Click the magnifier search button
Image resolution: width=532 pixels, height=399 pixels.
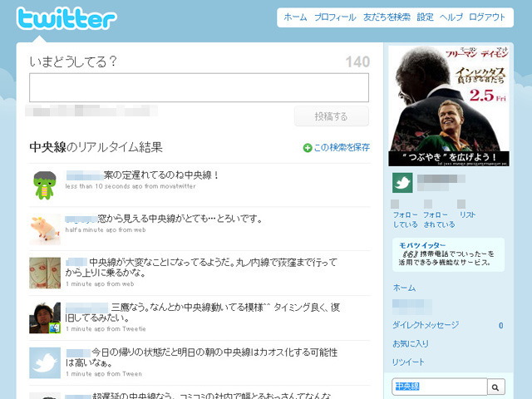point(496,387)
